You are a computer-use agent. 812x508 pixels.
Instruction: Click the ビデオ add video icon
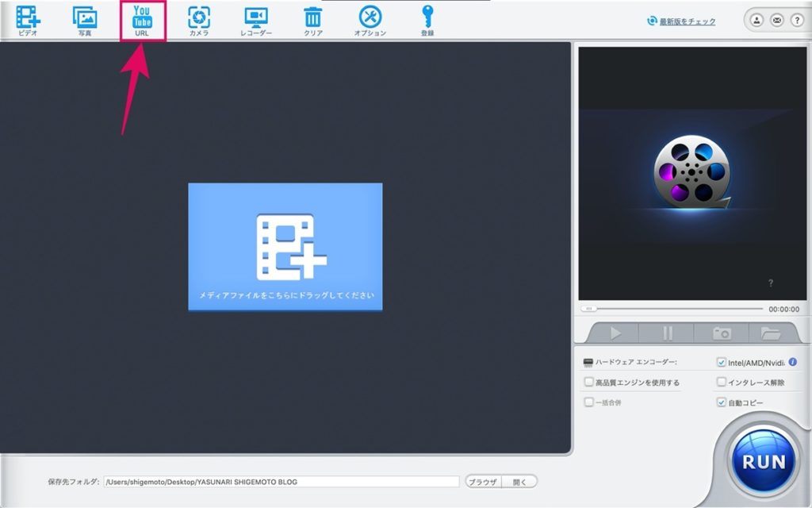tap(28, 20)
